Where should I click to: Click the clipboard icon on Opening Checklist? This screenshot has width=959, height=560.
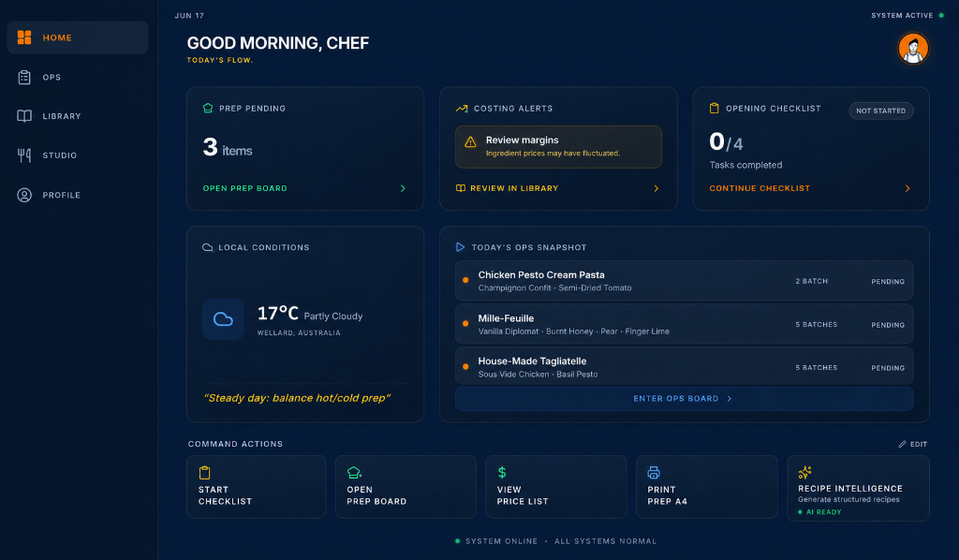pyautogui.click(x=714, y=109)
